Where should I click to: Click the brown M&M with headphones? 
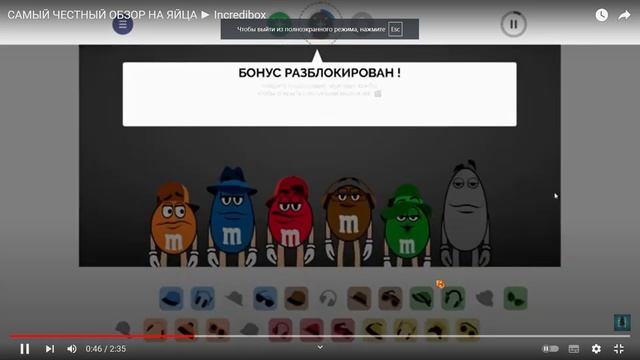(349, 220)
